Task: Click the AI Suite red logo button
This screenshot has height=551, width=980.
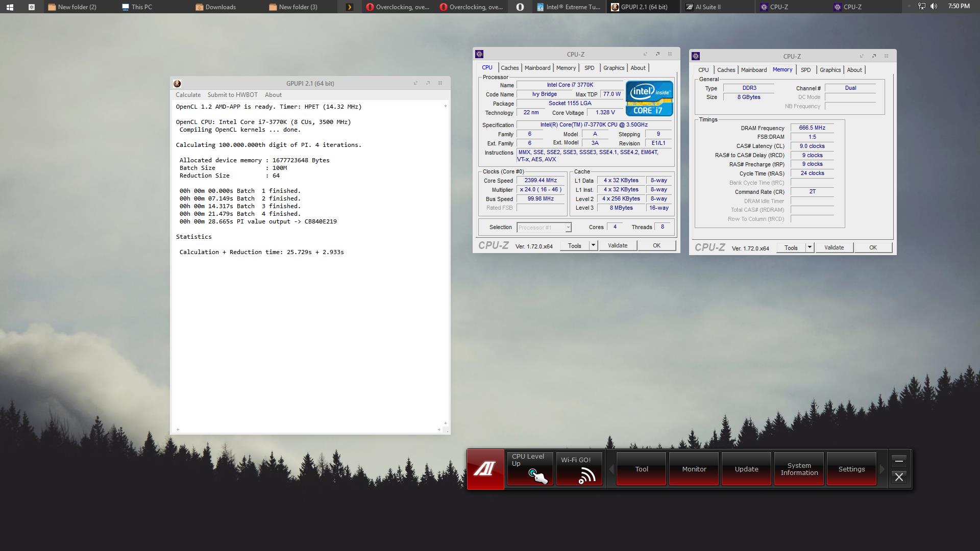Action: pyautogui.click(x=485, y=469)
